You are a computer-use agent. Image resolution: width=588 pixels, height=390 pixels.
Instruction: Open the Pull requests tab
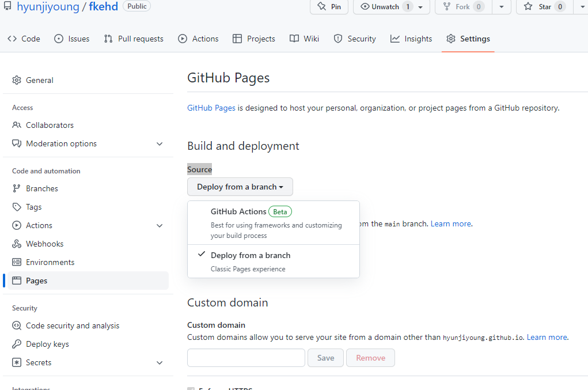tap(134, 39)
